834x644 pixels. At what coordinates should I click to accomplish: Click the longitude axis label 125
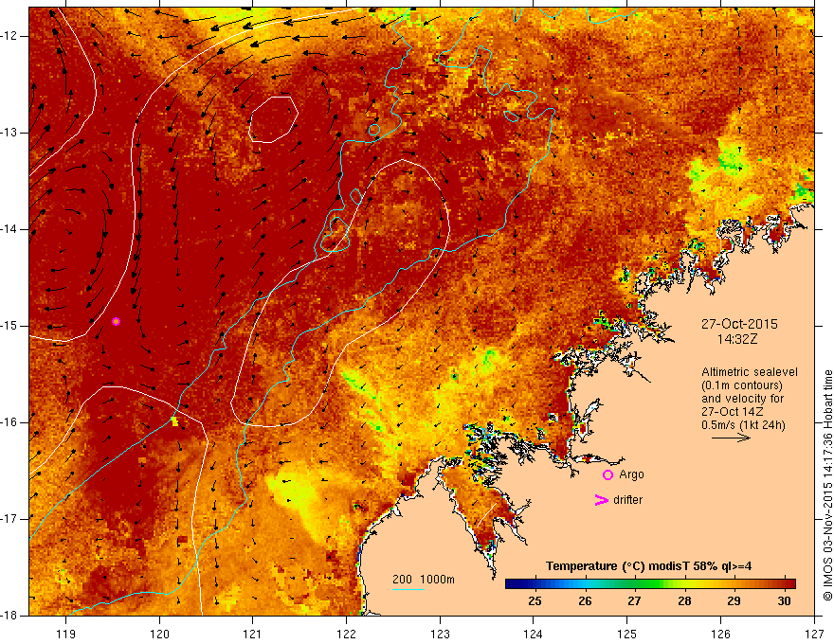[627, 634]
